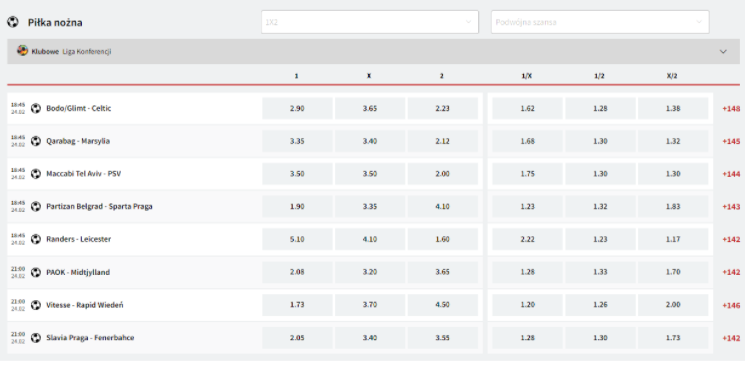Select 1/X odds 2.22 for Randers - Leicester
The image size is (745, 374).
(527, 239)
